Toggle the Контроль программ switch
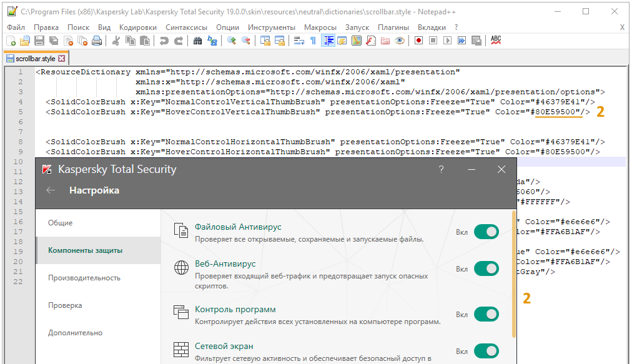The height and width of the screenshot is (364, 632). [x=486, y=314]
